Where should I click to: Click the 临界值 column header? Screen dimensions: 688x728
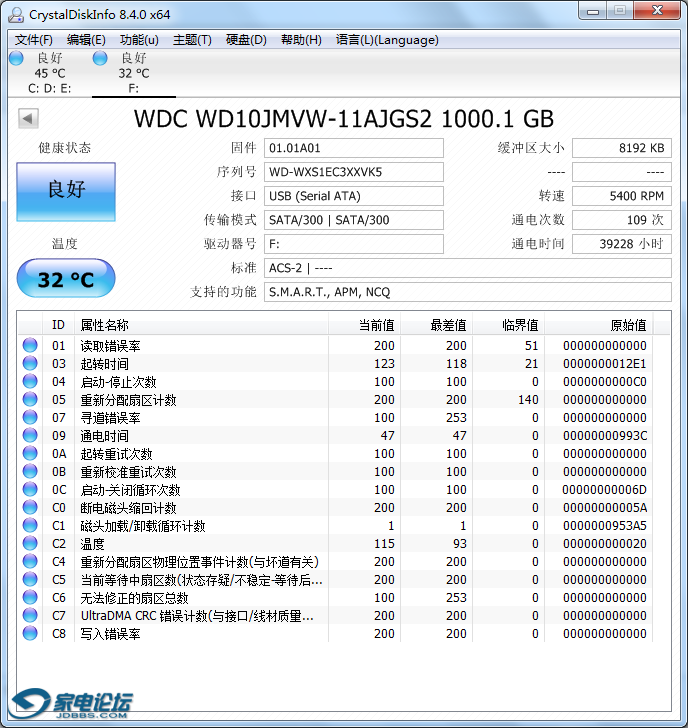pyautogui.click(x=508, y=325)
